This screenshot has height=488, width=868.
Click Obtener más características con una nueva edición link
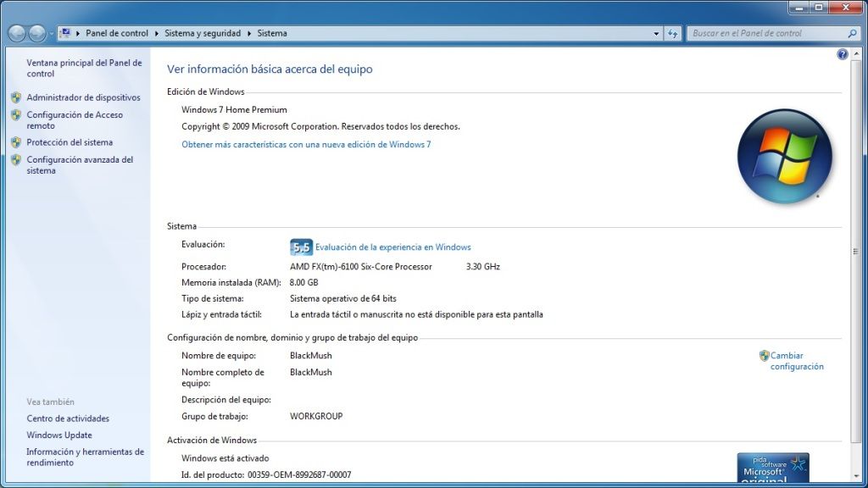click(x=306, y=144)
